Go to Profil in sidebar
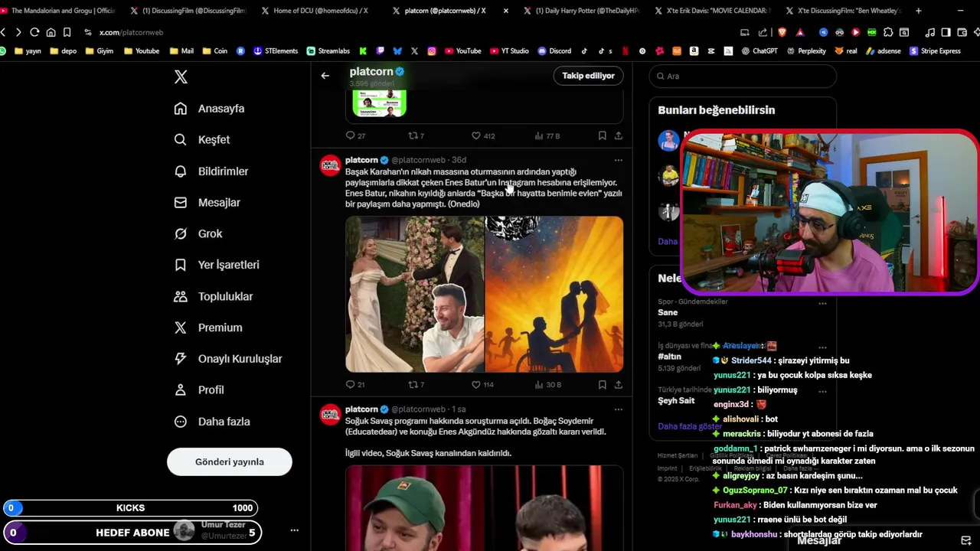This screenshot has width=980, height=551. [199, 390]
